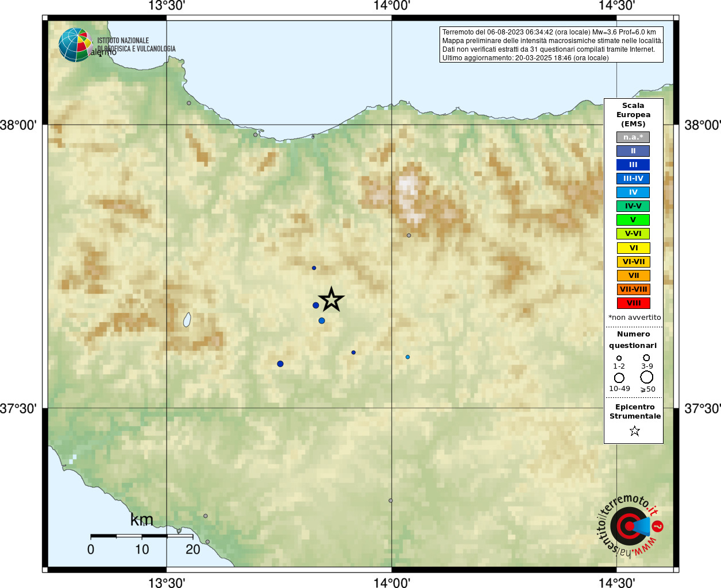Click the right 37°30' latitude label

pyautogui.click(x=702, y=409)
